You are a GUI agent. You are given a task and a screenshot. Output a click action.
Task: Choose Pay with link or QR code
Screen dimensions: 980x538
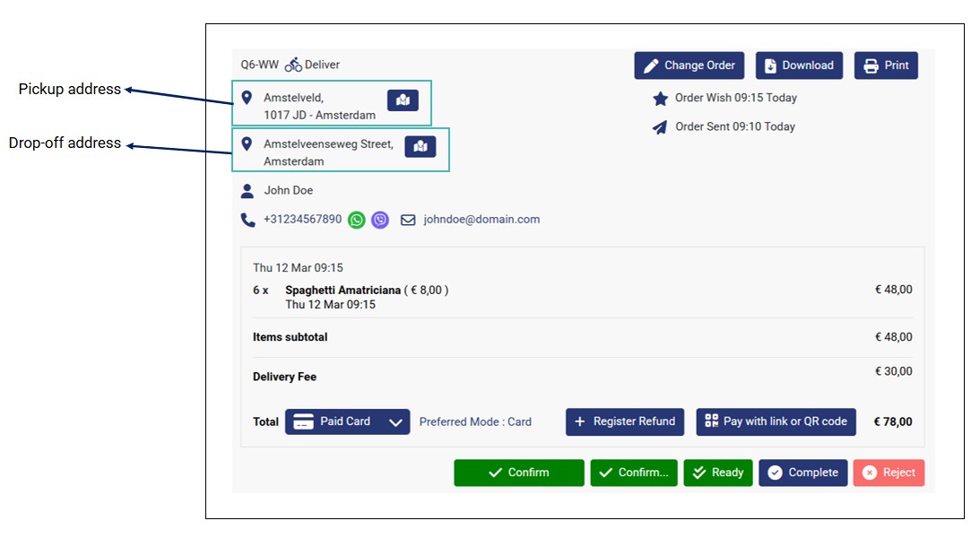click(x=776, y=422)
